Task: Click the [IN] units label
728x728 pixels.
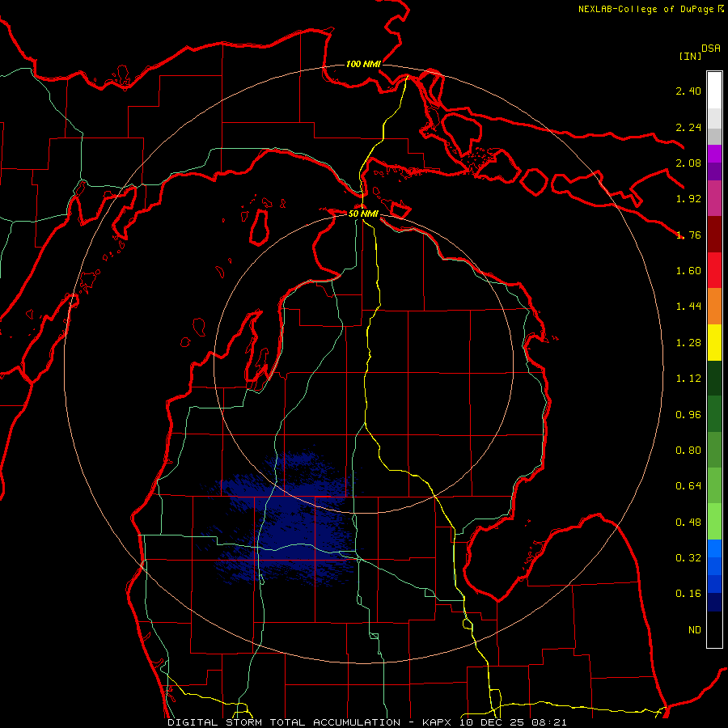Action: coord(690,56)
